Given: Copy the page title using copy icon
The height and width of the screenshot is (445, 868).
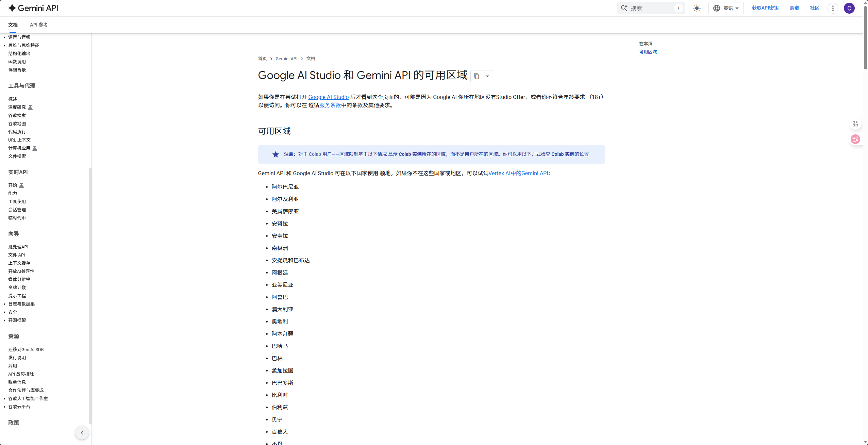Looking at the screenshot, I should 477,76.
